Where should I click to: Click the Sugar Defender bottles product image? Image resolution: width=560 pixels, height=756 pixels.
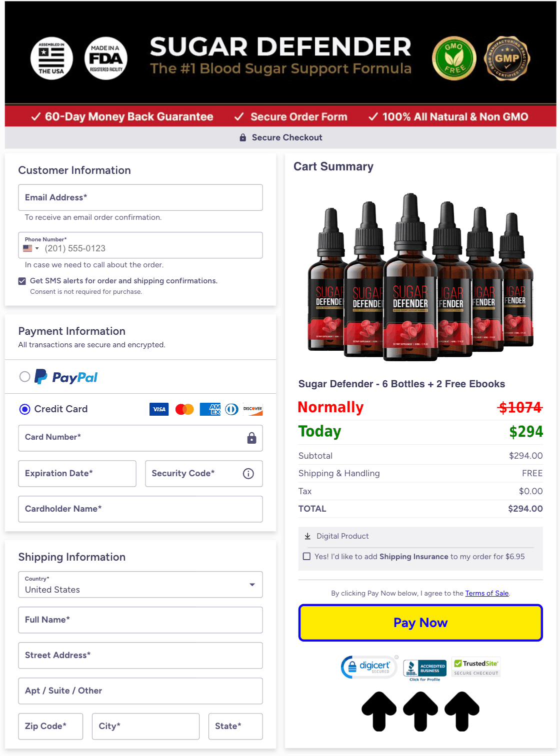pyautogui.click(x=420, y=276)
